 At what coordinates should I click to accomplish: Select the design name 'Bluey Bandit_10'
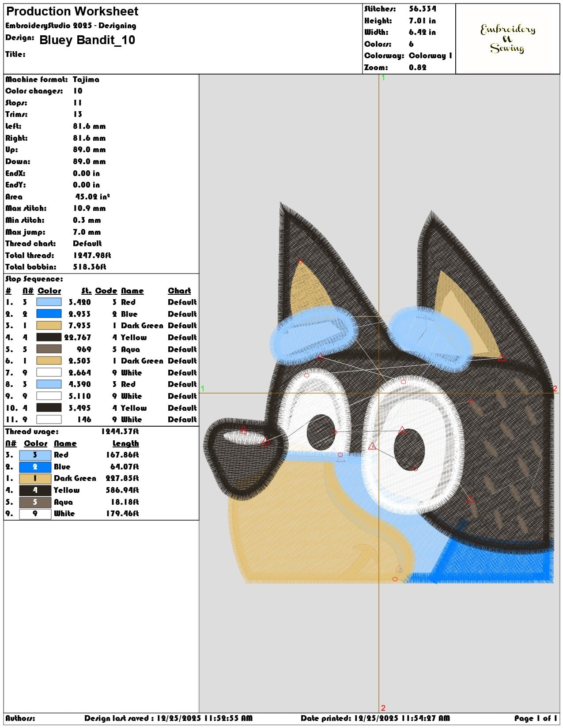tap(87, 40)
